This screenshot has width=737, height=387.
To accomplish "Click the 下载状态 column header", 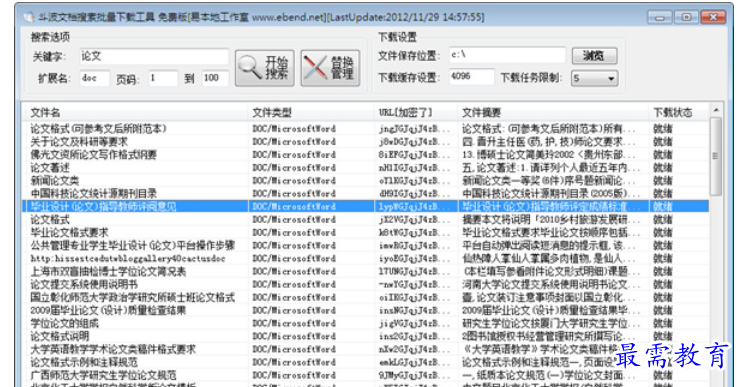I will [679, 112].
